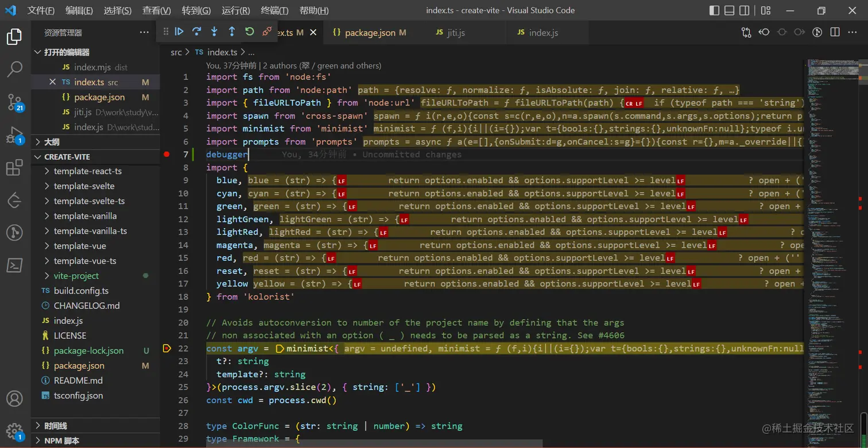Open the Explorer view in activity bar
Screen dimensions: 868x448
tap(14, 37)
